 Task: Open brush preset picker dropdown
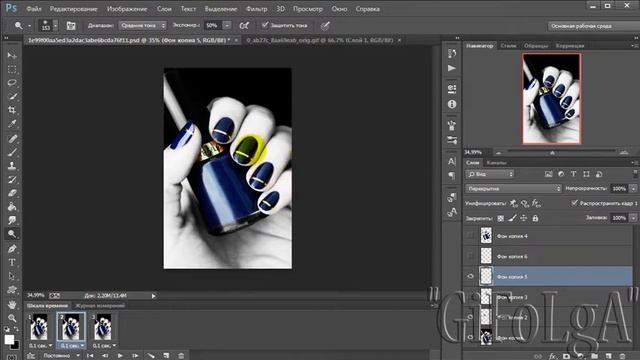(x=56, y=25)
